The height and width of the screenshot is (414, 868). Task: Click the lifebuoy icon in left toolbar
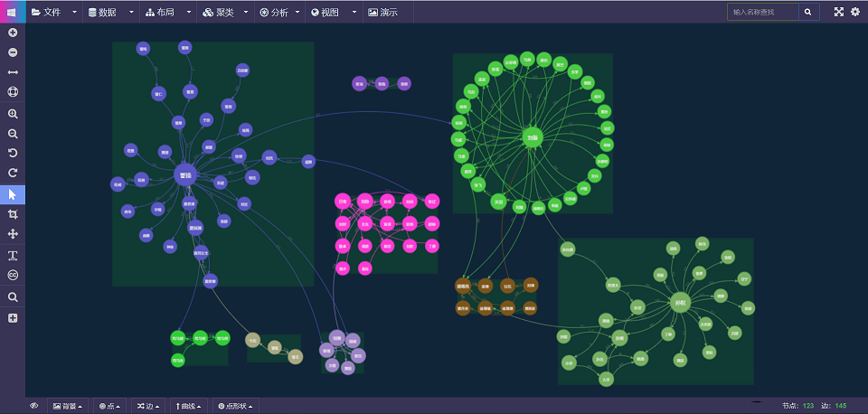point(13,92)
